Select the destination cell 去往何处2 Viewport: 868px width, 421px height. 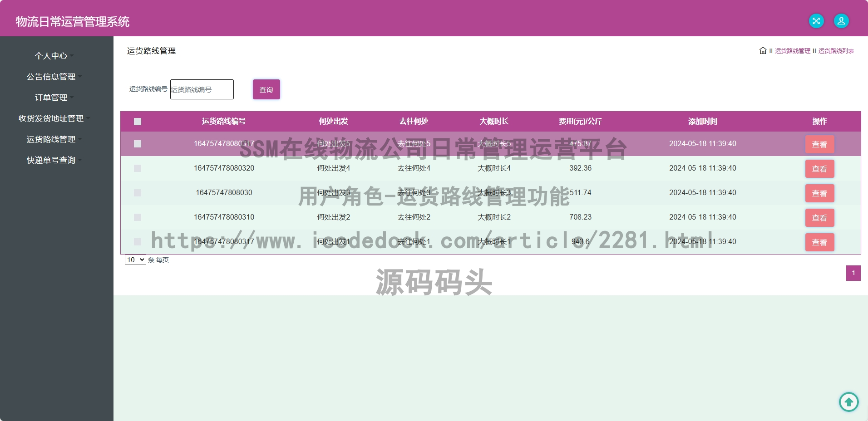[414, 217]
